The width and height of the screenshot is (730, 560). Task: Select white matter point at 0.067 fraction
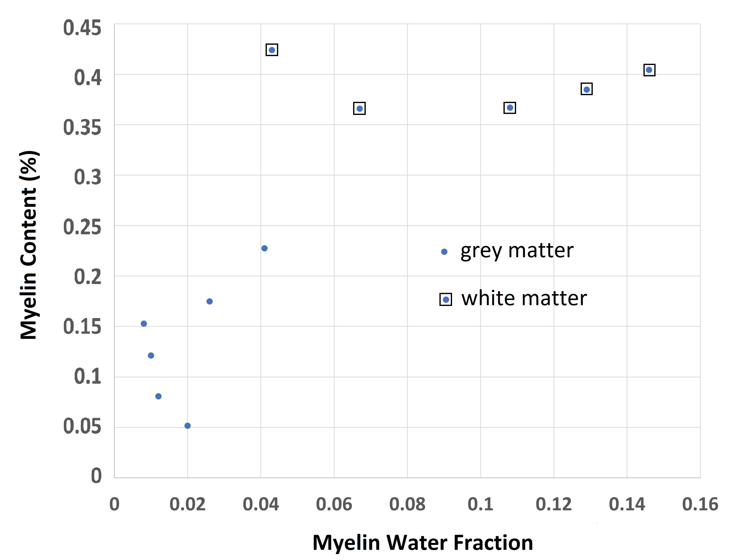pos(360,108)
